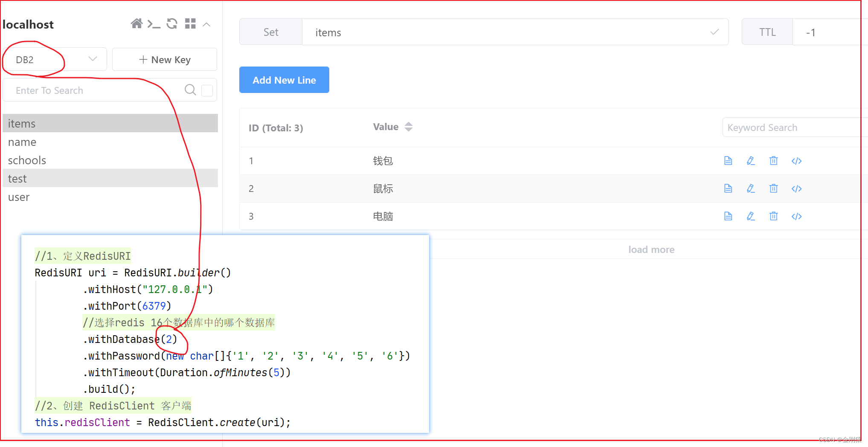The image size is (868, 447).
Task: Click the value 电脑 cell
Action: pos(383,216)
